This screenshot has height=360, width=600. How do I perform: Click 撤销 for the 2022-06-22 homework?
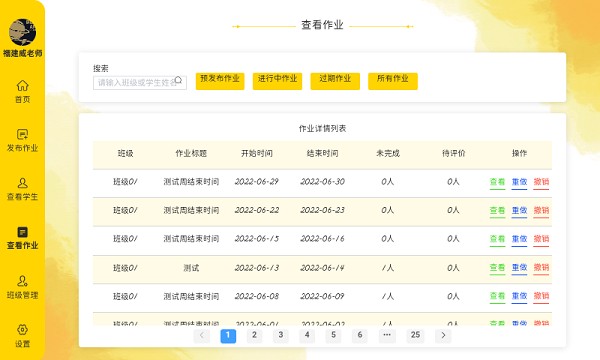tap(541, 211)
